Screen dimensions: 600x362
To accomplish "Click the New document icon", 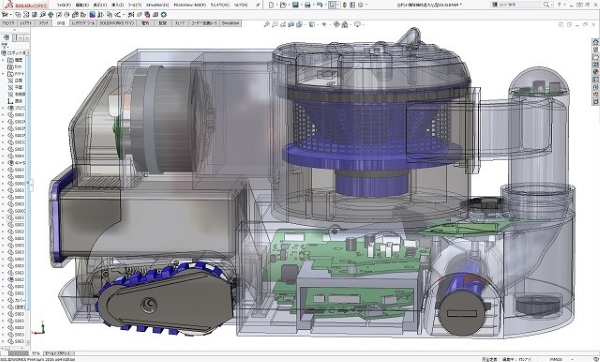I will tap(271, 5).
